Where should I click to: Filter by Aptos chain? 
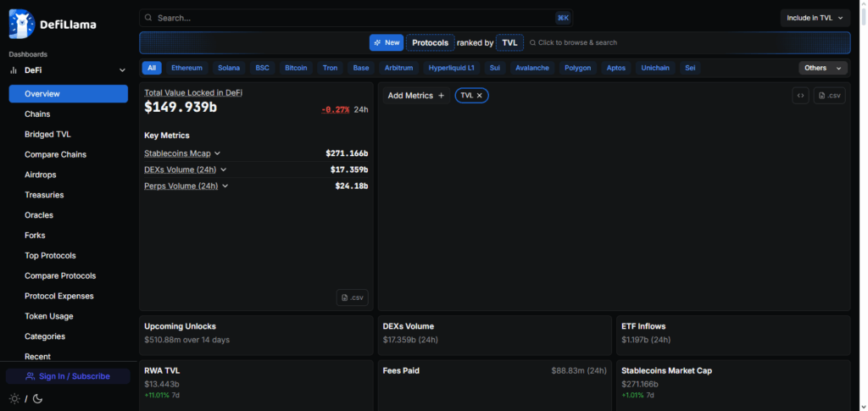click(x=615, y=68)
